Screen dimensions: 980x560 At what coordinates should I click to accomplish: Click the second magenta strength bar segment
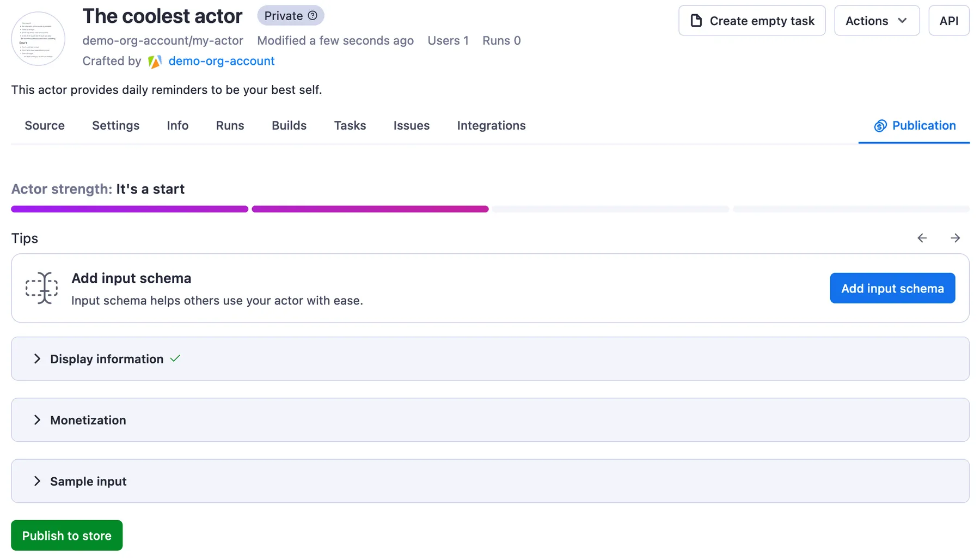pyautogui.click(x=370, y=209)
